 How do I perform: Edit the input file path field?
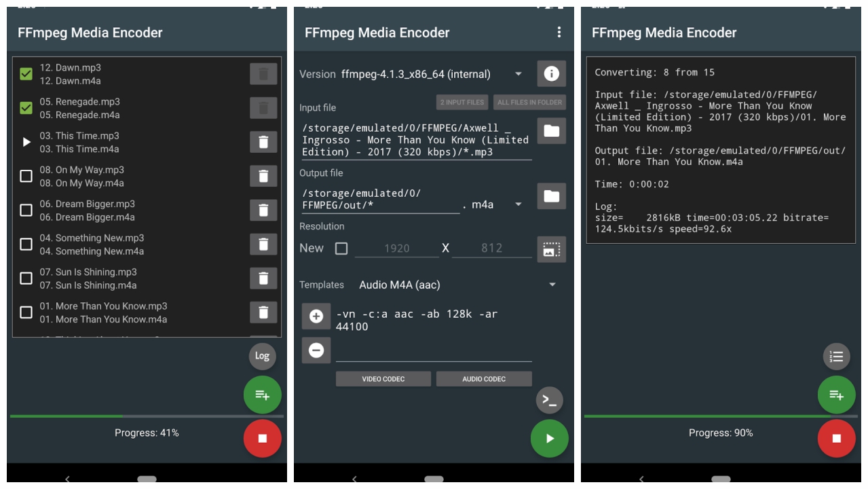coord(417,140)
